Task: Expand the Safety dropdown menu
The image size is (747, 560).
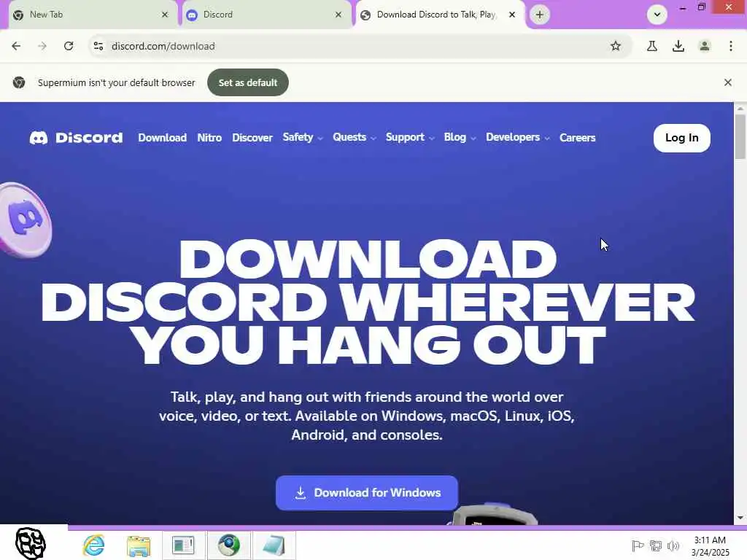Action: 303,138
